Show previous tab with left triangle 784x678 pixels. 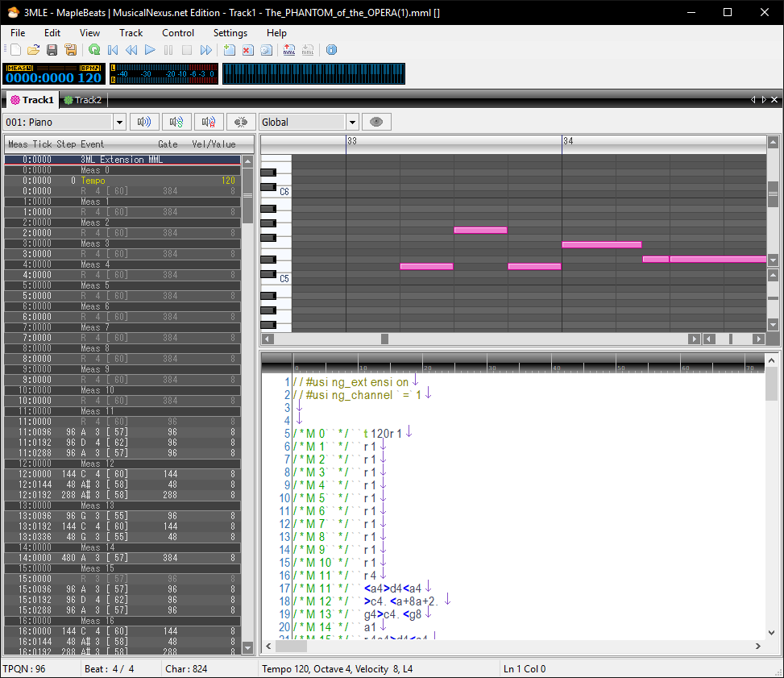753,100
